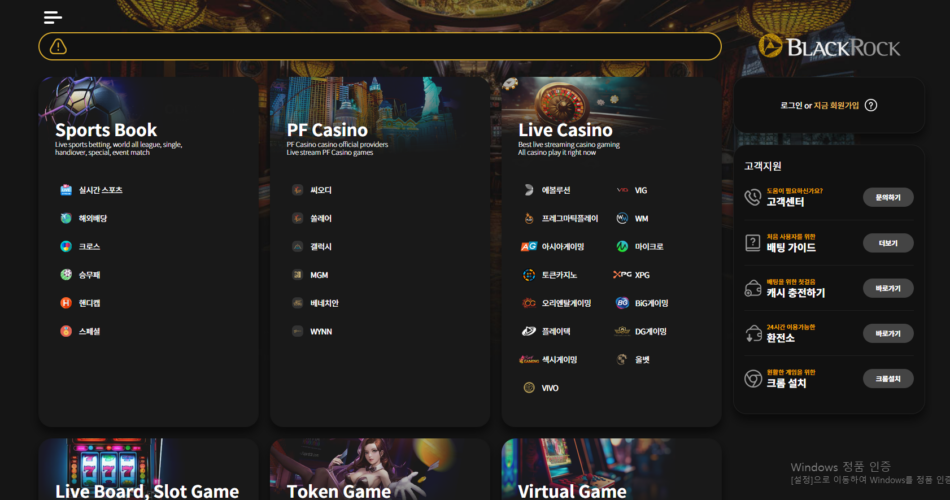
Task: Click the 지금 회원가입 link
Action: coord(836,105)
